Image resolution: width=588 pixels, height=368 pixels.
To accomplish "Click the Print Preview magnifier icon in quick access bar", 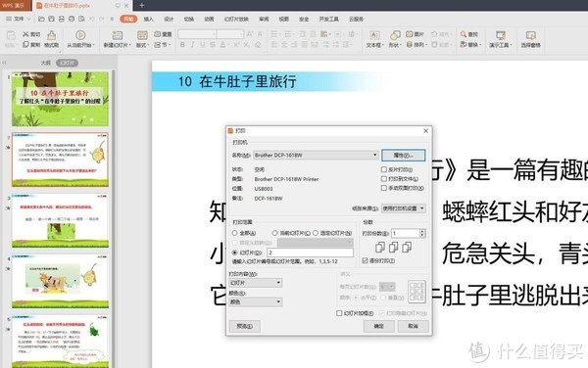I will tap(81, 19).
